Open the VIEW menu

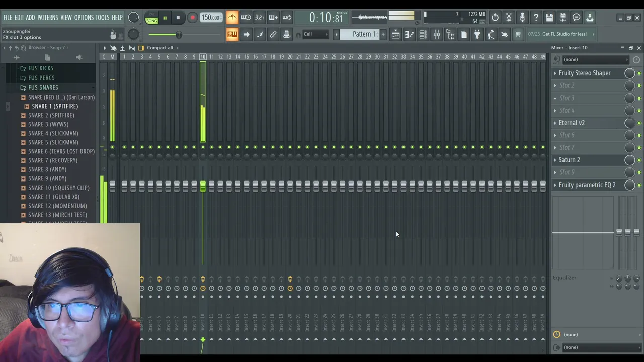[x=66, y=18]
